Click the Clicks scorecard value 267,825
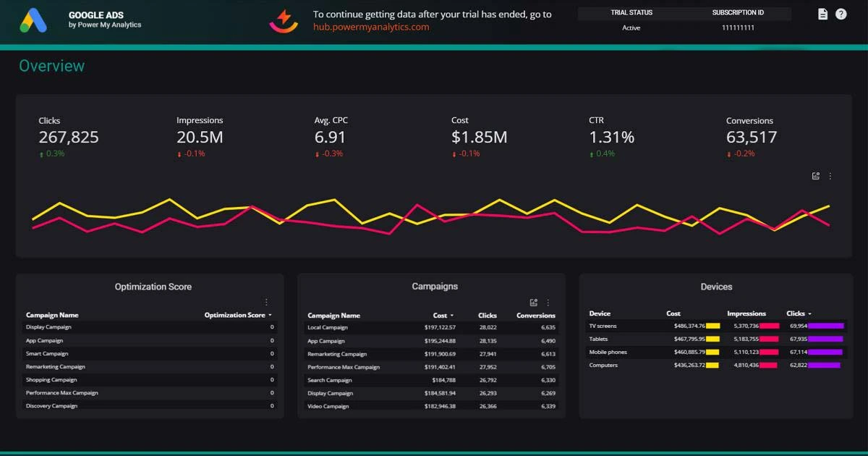Viewport: 868px width, 456px height. pos(69,138)
